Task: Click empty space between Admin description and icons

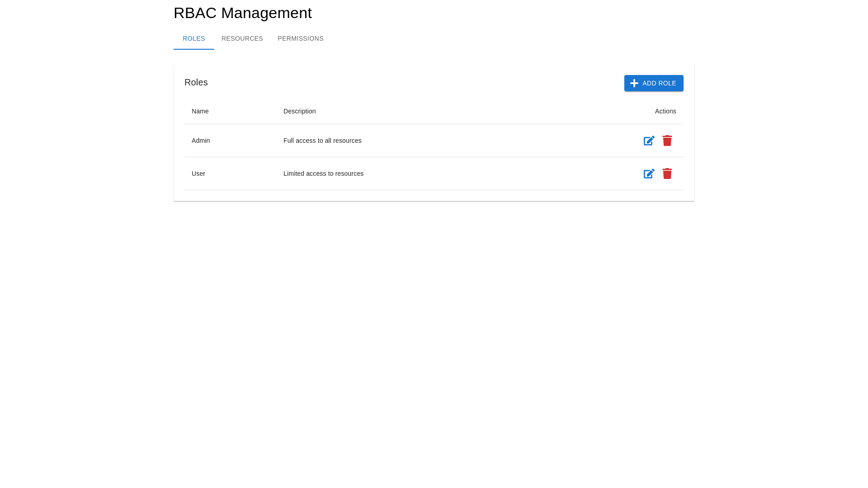Action: coord(497,141)
